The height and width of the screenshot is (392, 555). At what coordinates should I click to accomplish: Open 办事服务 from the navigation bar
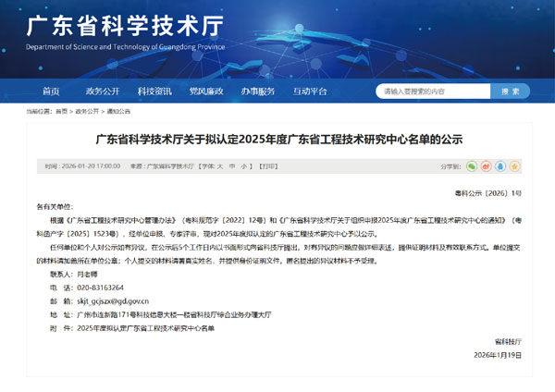(x=258, y=91)
